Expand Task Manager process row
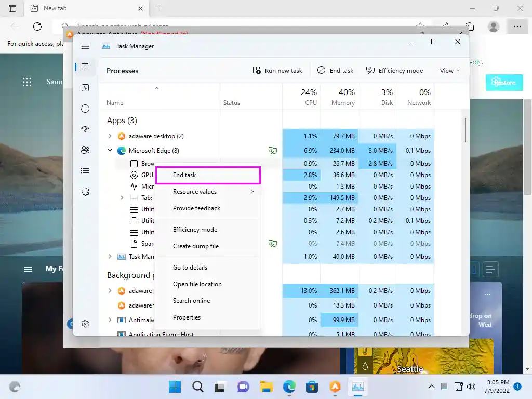Image resolution: width=532 pixels, height=399 pixels. 110,257
